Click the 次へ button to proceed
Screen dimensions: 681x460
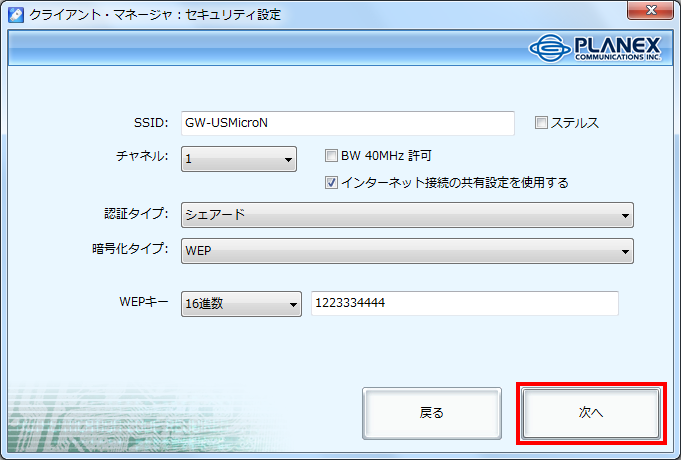[x=589, y=412]
